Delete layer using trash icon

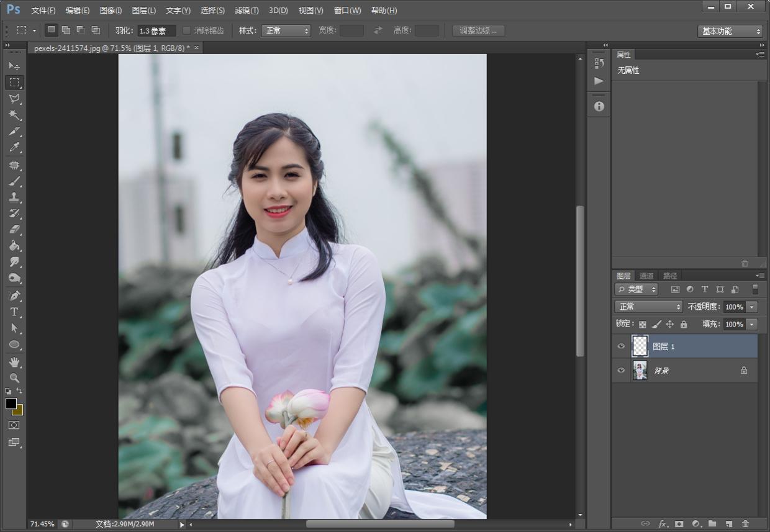pos(745,524)
